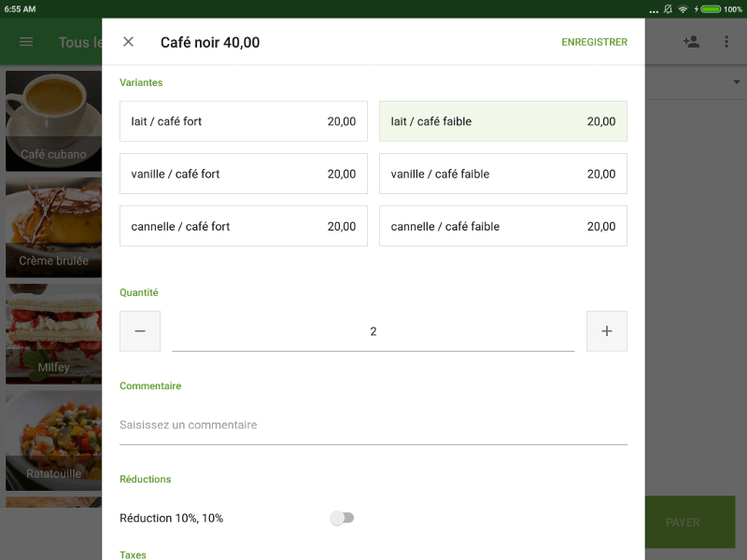Expand the ticket dropdown arrow
The image size is (747, 560).
[x=737, y=83]
